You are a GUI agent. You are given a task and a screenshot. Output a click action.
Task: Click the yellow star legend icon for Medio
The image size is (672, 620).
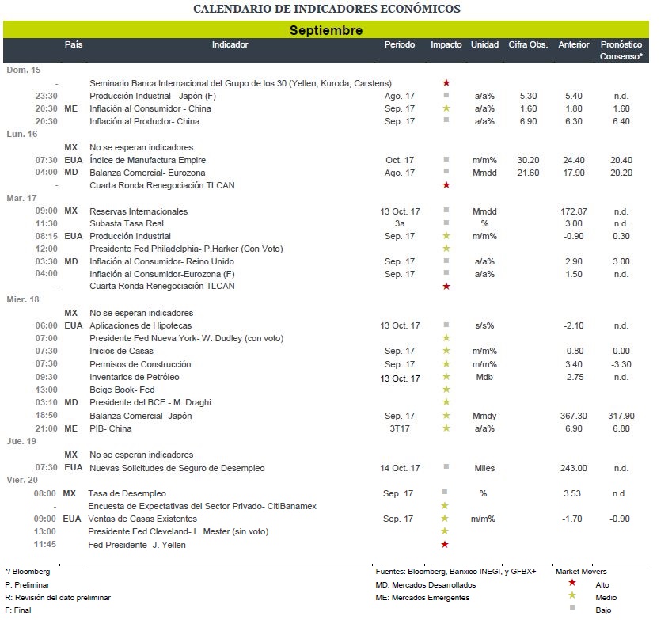(x=571, y=595)
